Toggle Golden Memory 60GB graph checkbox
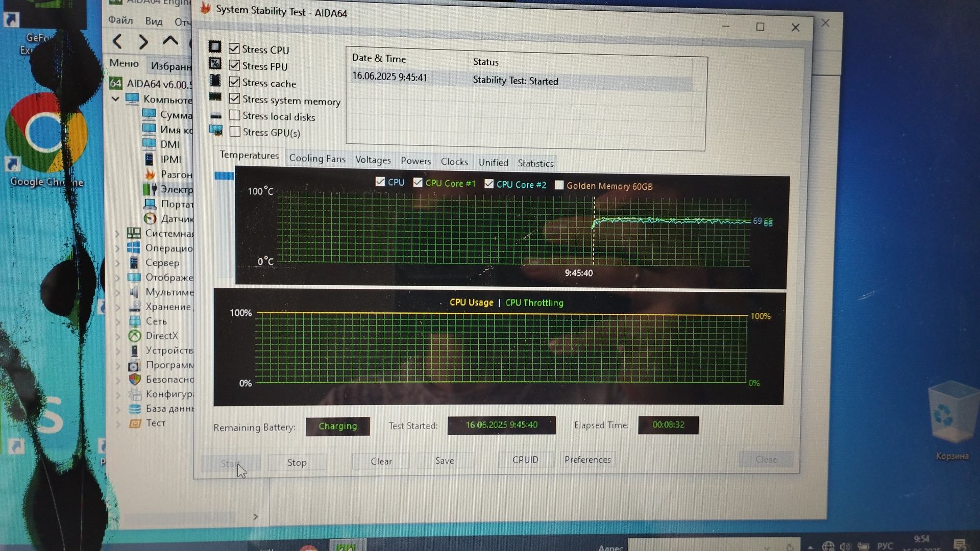This screenshot has height=551, width=980. point(559,185)
